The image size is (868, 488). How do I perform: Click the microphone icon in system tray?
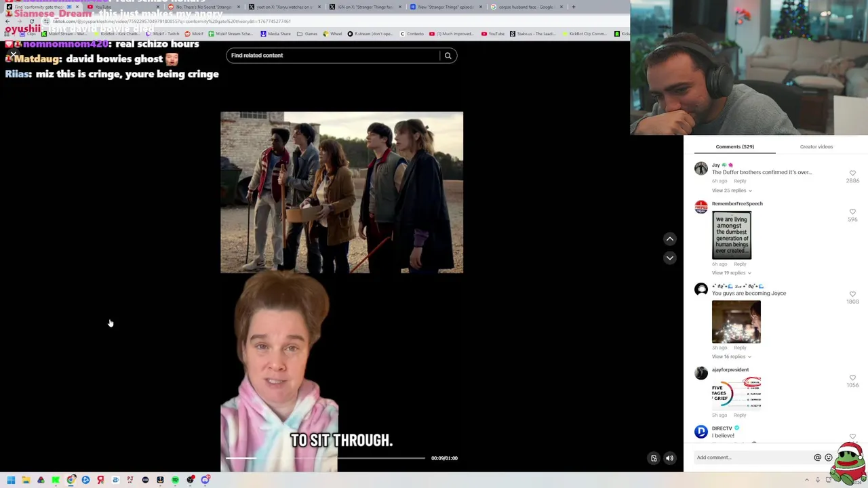818,480
